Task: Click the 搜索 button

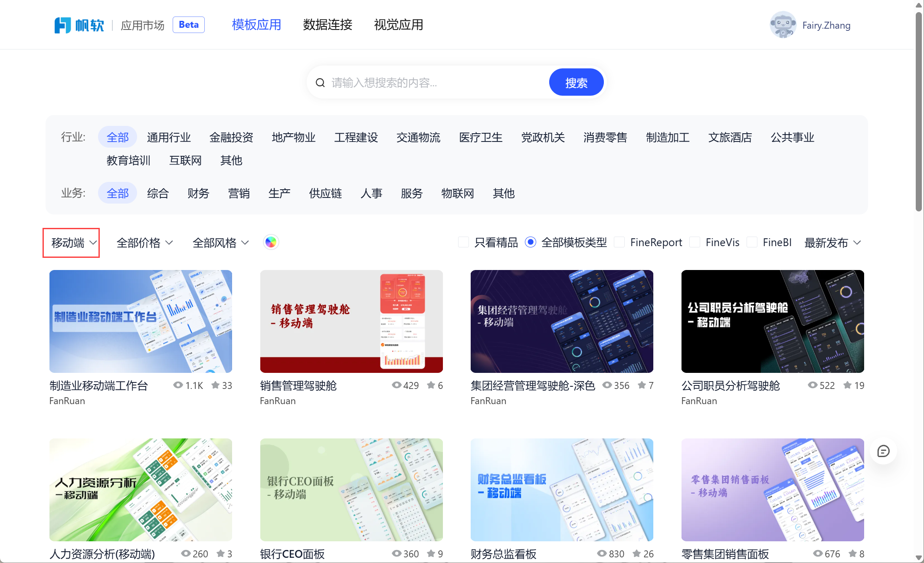Action: pyautogui.click(x=576, y=82)
